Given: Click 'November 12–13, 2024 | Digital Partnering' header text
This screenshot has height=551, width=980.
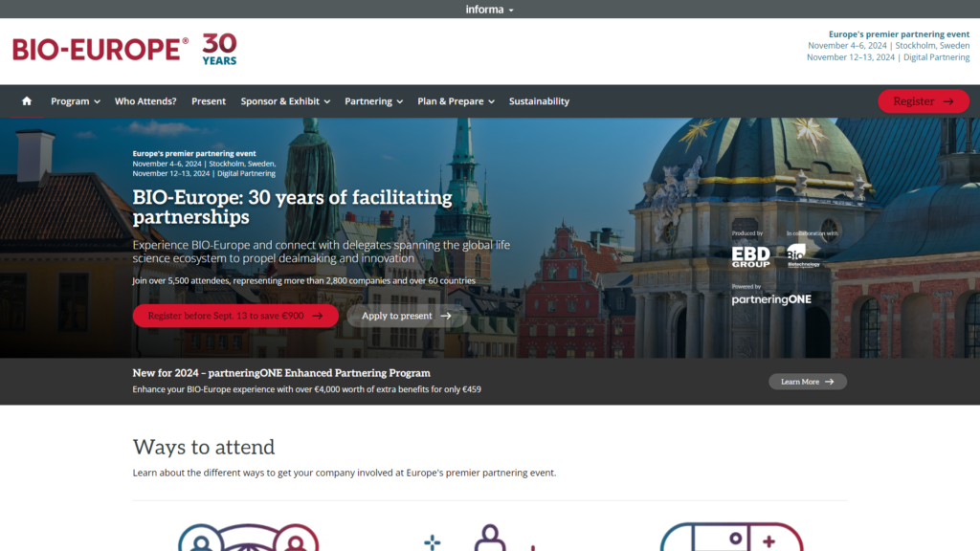Looking at the screenshot, I should (x=887, y=56).
